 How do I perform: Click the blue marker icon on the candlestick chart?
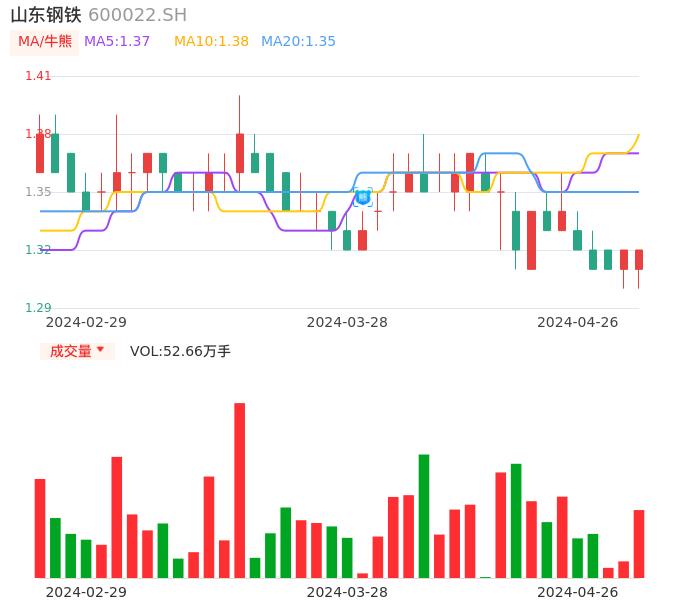pos(363,197)
